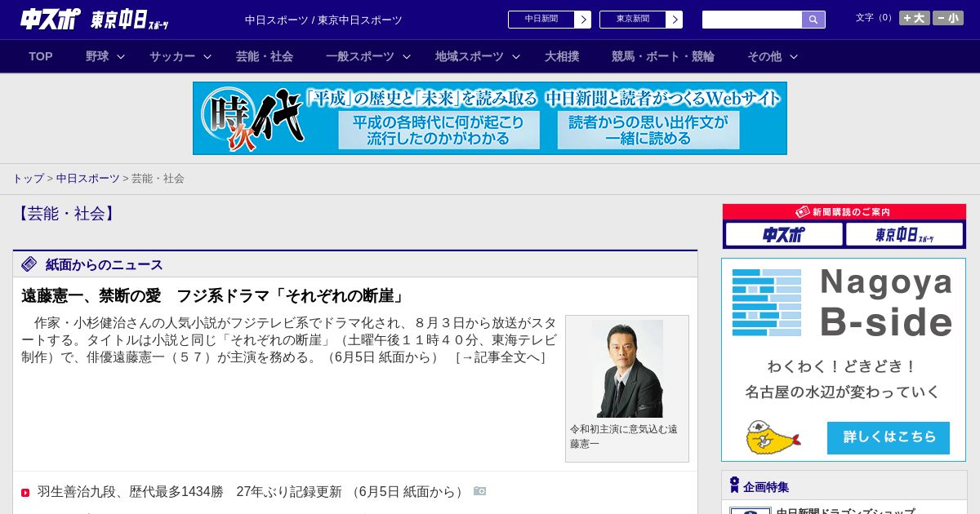The height and width of the screenshot is (514, 980).
Task: Open サッカー navigation menu
Action: click(172, 56)
